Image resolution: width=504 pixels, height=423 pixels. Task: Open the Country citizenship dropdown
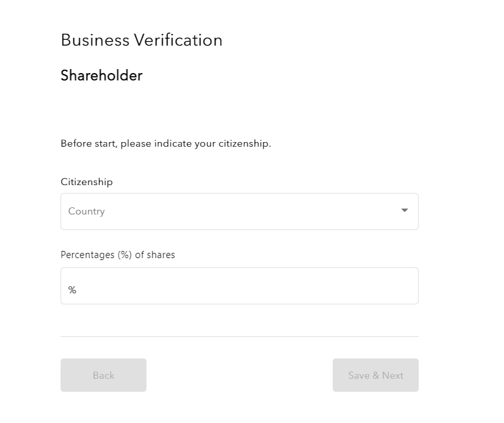pos(239,211)
